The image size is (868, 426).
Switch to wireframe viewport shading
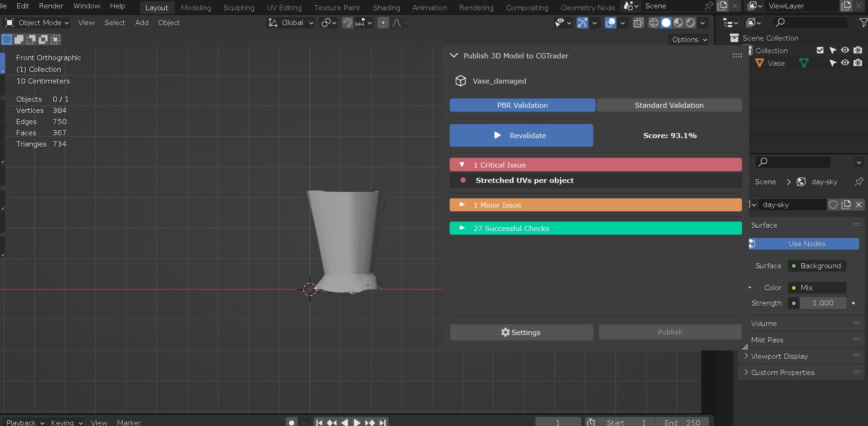[x=654, y=22]
